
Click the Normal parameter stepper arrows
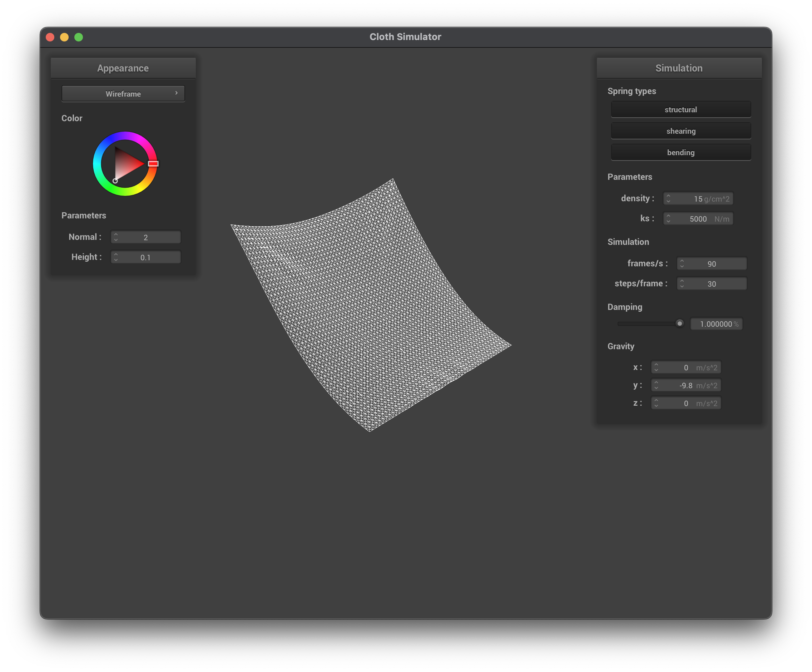tap(116, 237)
